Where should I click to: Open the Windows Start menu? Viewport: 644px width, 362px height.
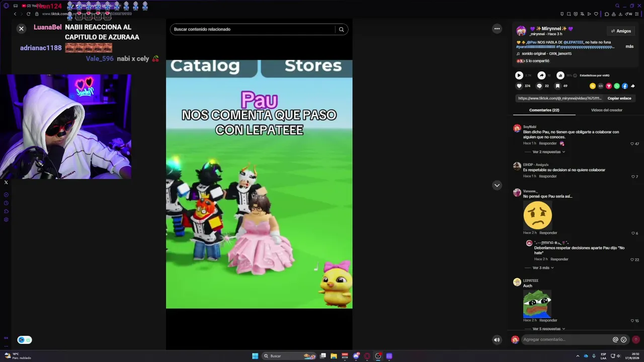255,356
